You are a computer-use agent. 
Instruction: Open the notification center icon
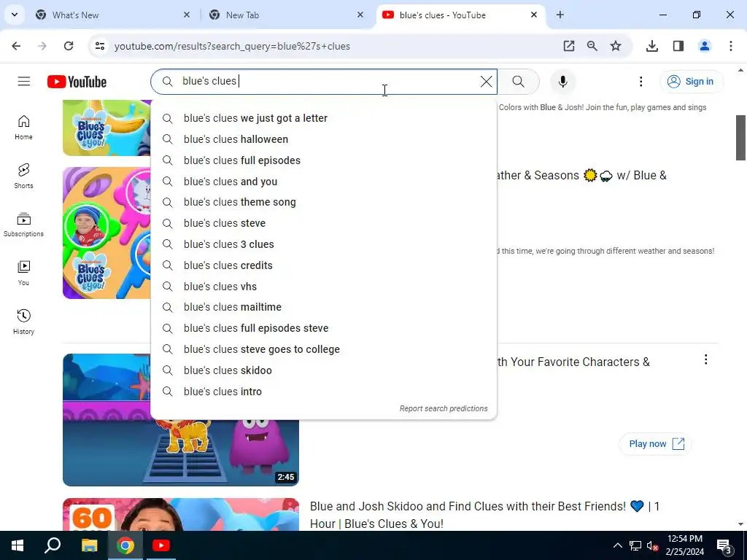(724, 545)
